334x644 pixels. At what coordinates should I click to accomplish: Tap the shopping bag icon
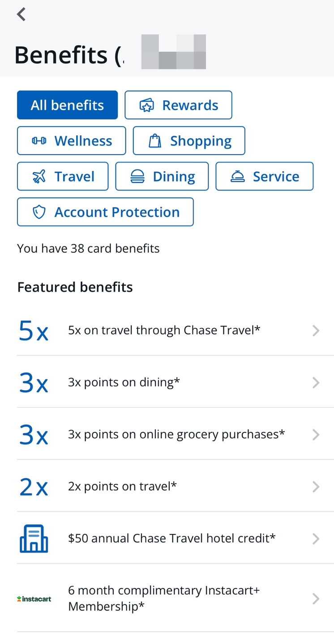point(154,141)
